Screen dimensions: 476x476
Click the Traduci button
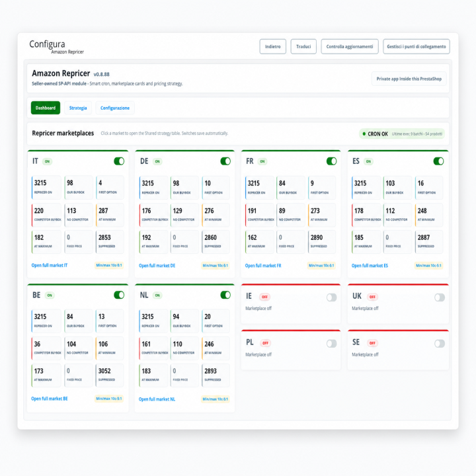click(x=303, y=46)
